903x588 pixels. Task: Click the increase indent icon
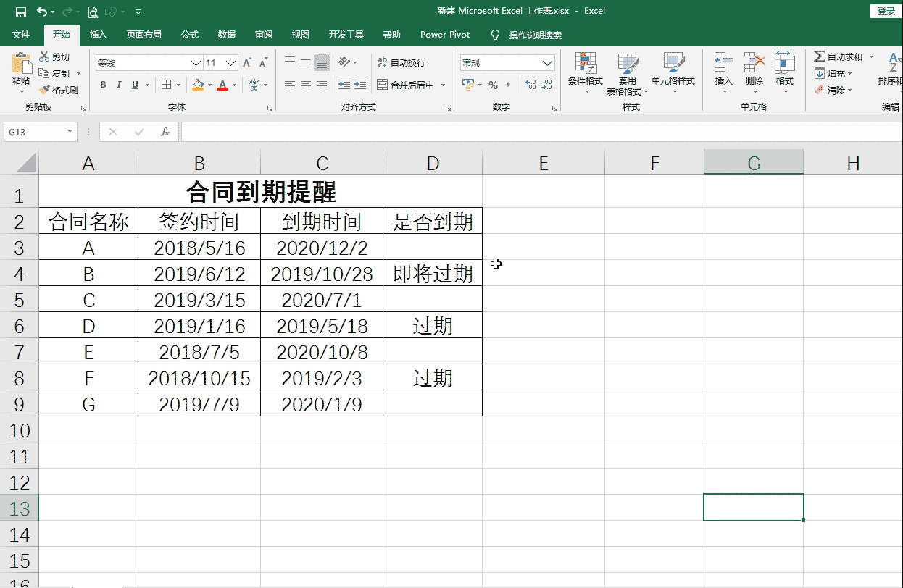360,85
